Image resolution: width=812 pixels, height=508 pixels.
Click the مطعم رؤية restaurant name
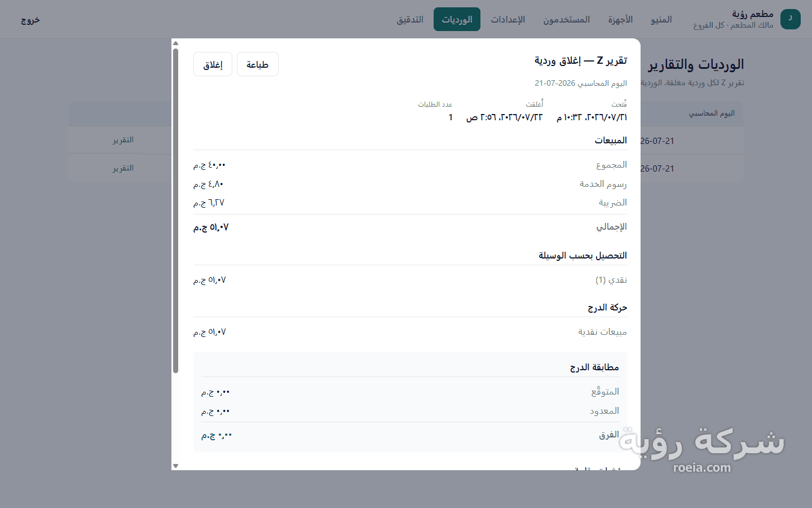pos(753,14)
